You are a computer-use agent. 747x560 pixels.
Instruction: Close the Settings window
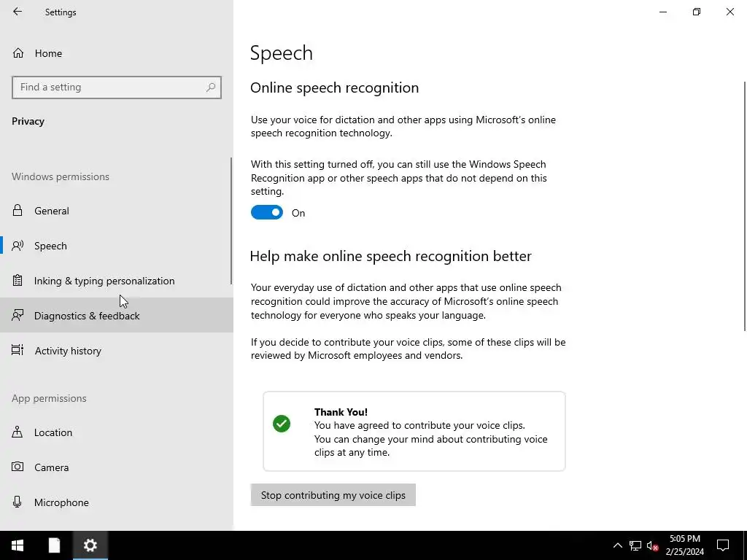[729, 12]
